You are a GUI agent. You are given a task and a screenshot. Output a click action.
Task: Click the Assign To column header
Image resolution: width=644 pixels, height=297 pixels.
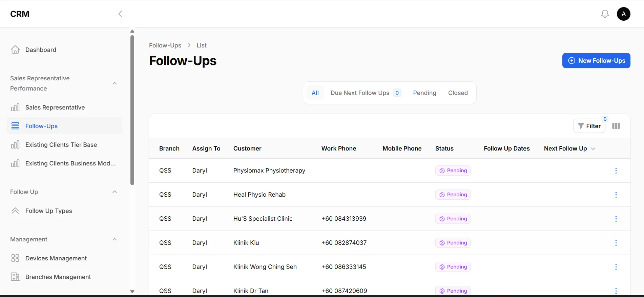206,148
